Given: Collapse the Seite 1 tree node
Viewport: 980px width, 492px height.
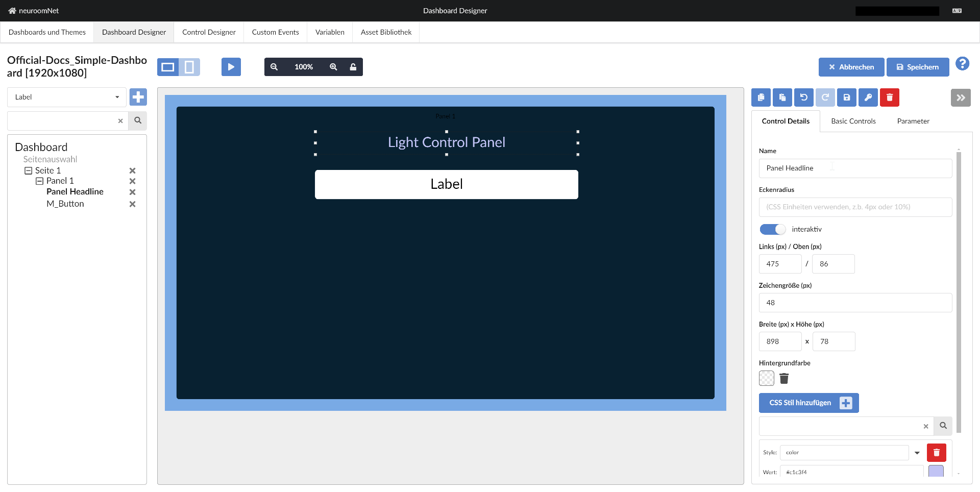Looking at the screenshot, I should 29,170.
